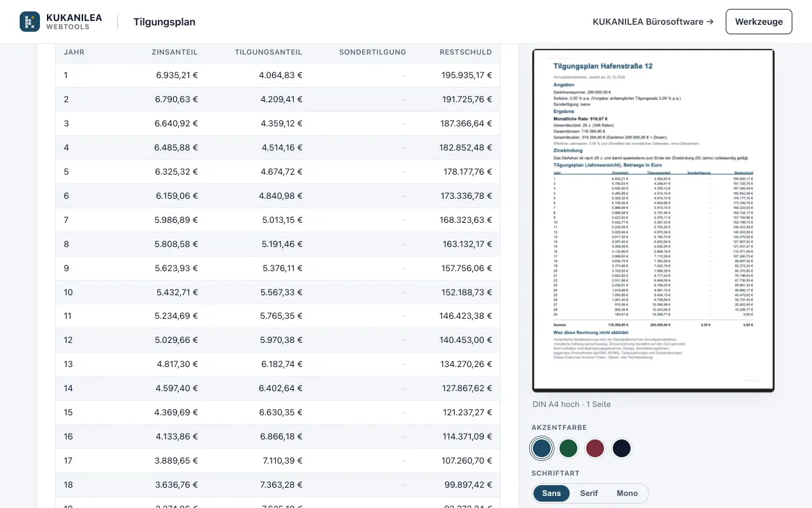Image resolution: width=812 pixels, height=508 pixels.
Task: Select Zinsanteil value 6.325,32 €
Action: tap(176, 171)
